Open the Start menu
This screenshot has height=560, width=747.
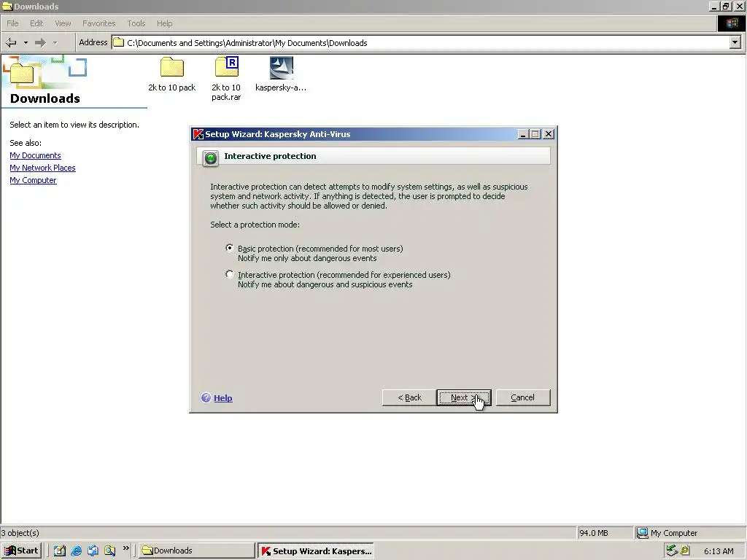point(21,551)
